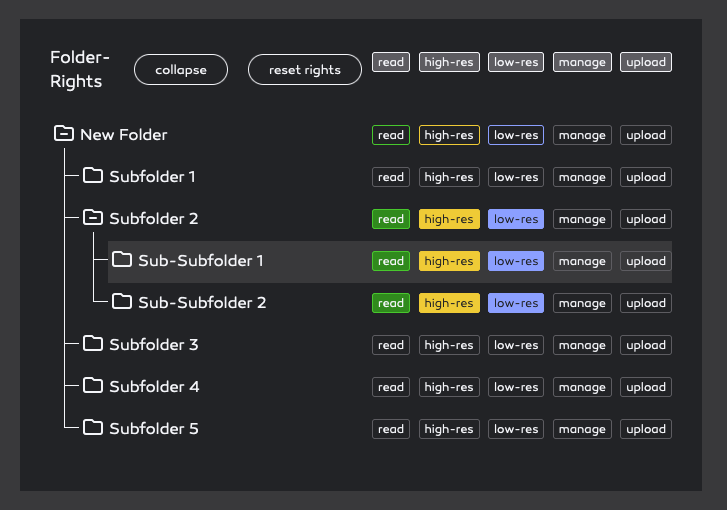Toggle low-res right for New Folder

click(516, 135)
